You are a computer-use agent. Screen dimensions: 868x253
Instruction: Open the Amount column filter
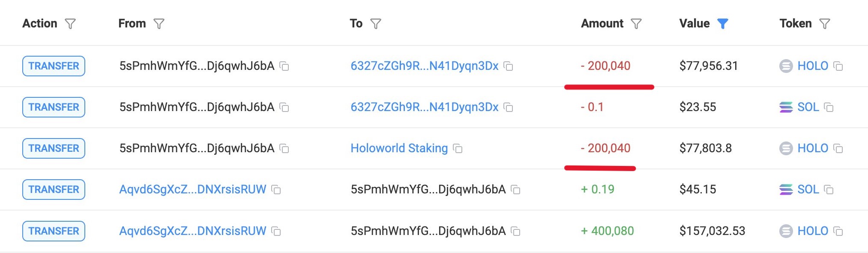tap(636, 24)
